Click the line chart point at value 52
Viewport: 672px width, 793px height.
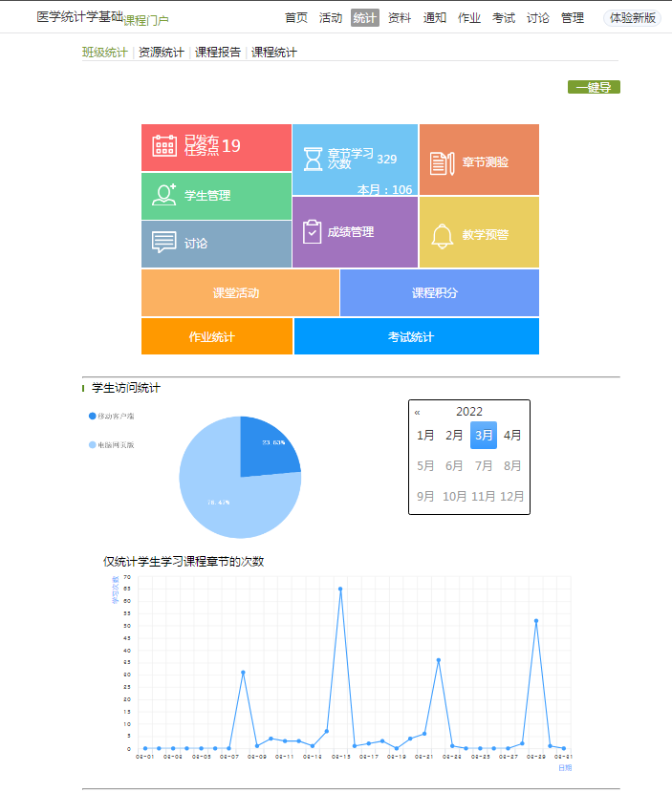(536, 621)
